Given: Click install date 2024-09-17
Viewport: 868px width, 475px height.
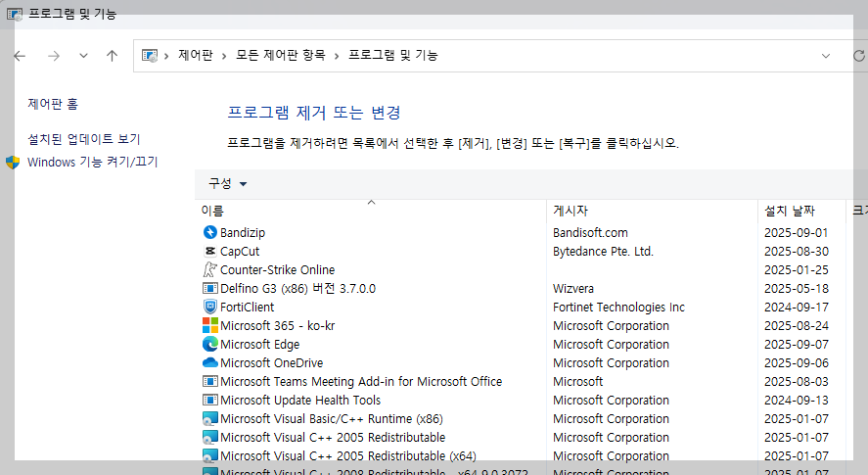Looking at the screenshot, I should point(796,308).
